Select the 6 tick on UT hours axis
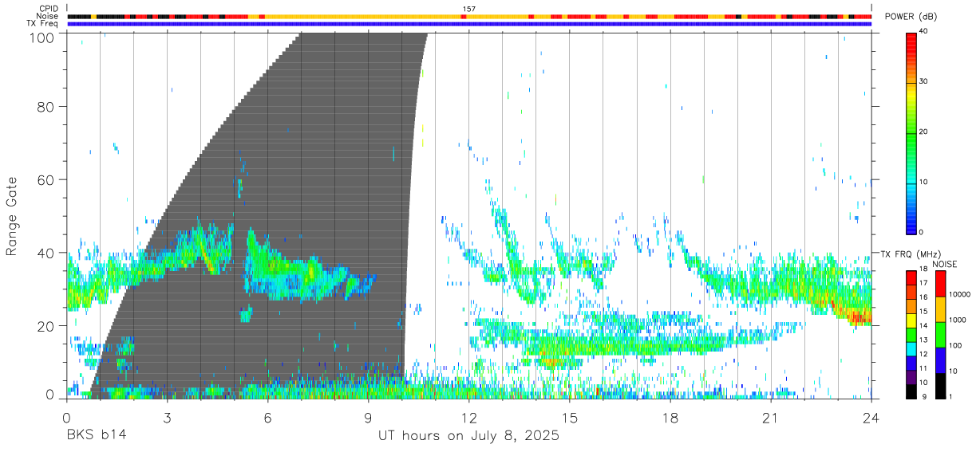 click(x=268, y=417)
